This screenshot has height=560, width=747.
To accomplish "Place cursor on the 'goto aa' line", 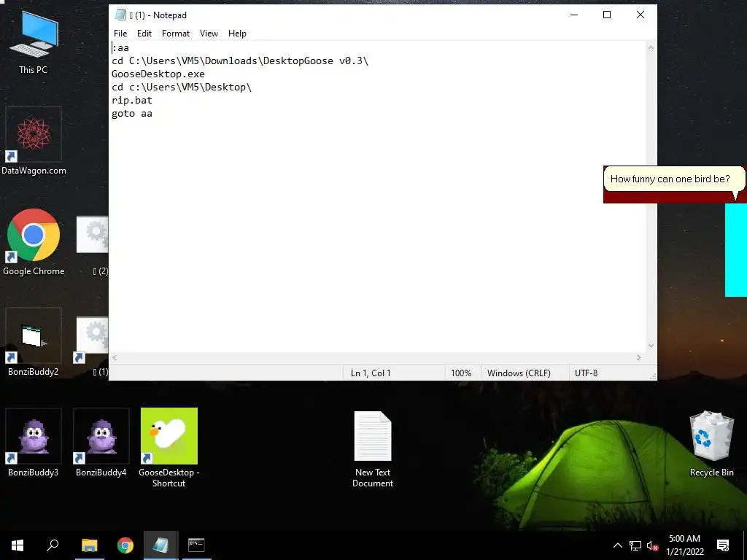I will (132, 113).
